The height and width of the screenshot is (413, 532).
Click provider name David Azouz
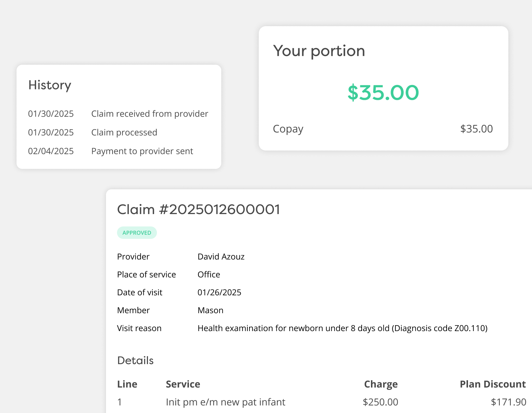(x=221, y=257)
